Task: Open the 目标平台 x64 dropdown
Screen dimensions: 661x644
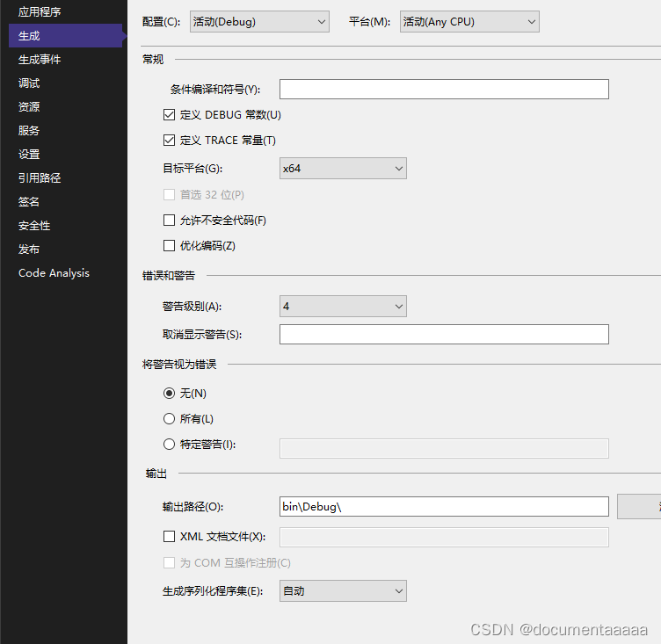Action: coord(343,168)
